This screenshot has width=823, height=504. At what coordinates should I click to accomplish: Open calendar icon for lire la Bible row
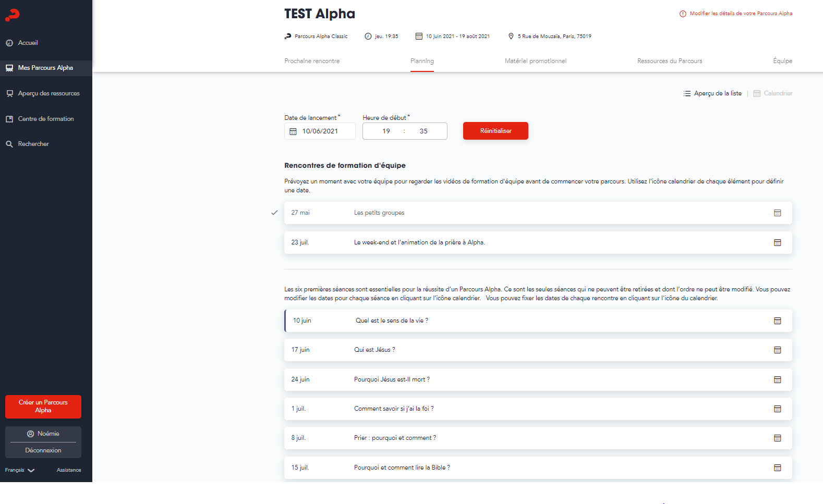pos(777,468)
